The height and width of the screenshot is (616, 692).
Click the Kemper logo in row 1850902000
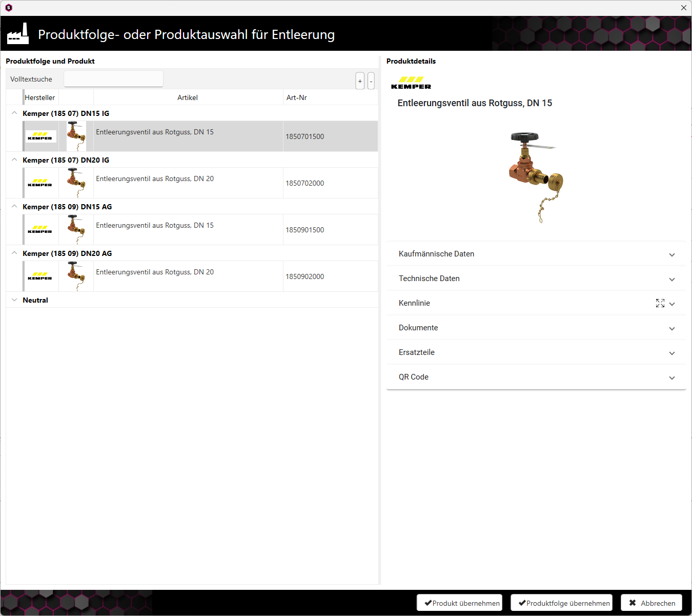[40, 276]
